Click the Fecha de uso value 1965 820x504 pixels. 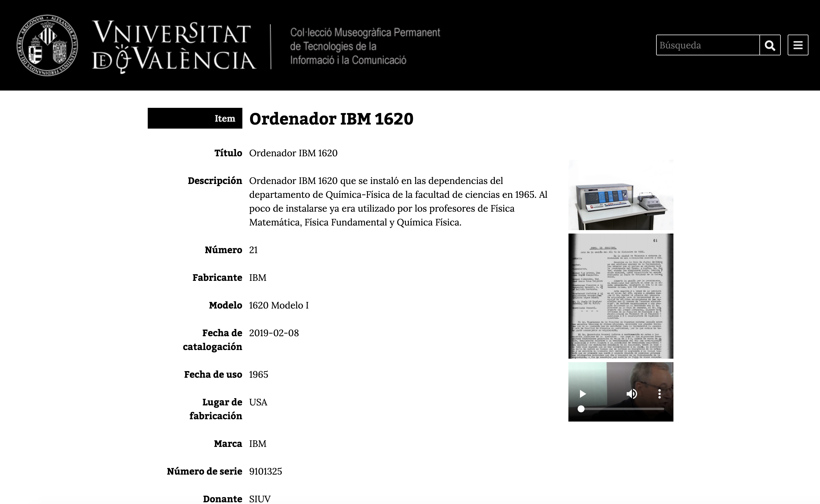pyautogui.click(x=259, y=374)
